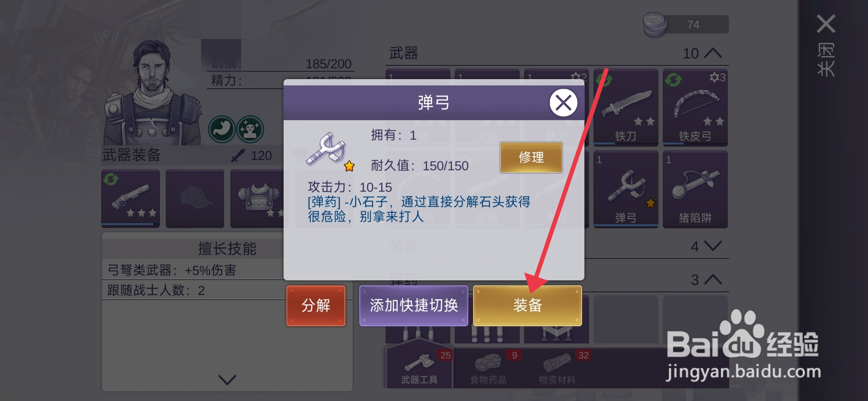Image resolution: width=868 pixels, height=401 pixels.
Task: Expand the 装备 section showing 4
Action: click(x=713, y=246)
